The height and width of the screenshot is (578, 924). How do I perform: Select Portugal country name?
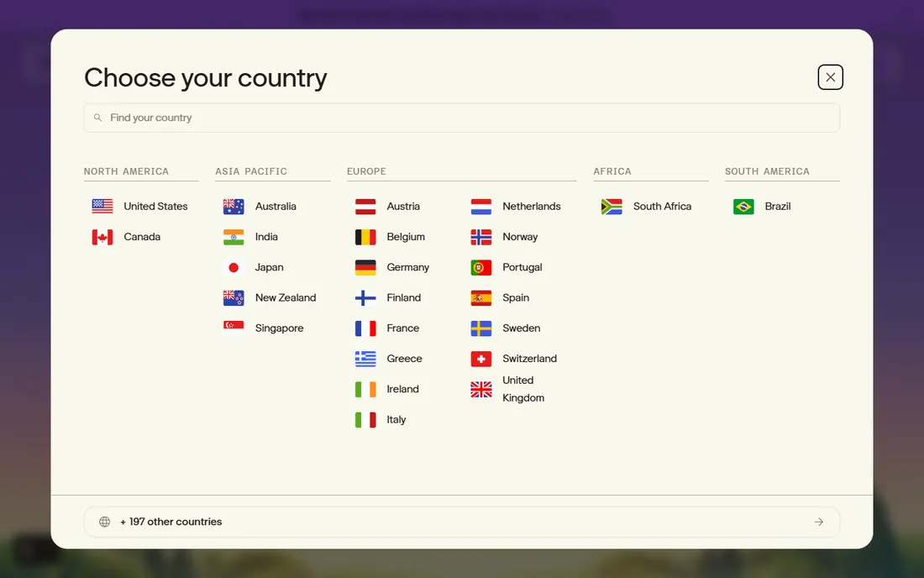pyautogui.click(x=522, y=267)
